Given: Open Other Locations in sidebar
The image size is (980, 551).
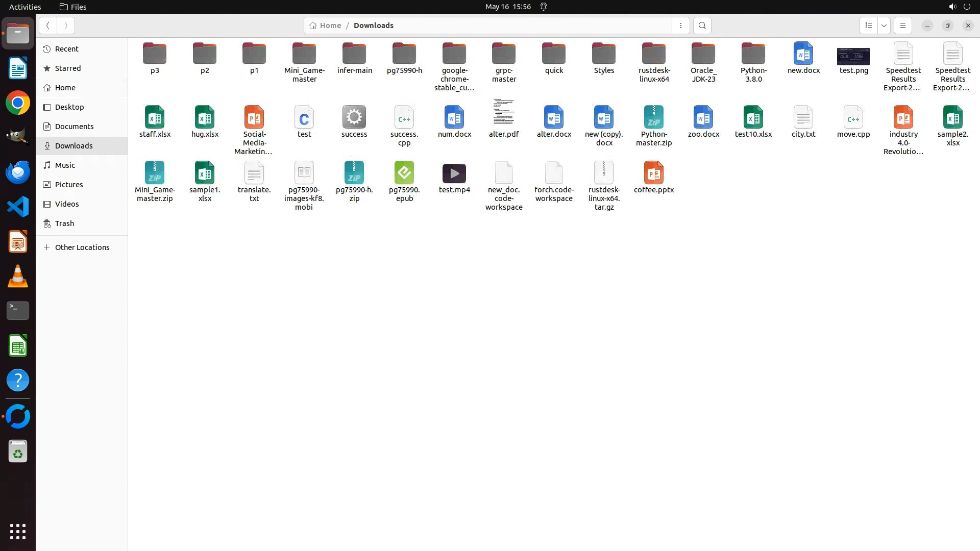Looking at the screenshot, I should click(x=82, y=247).
